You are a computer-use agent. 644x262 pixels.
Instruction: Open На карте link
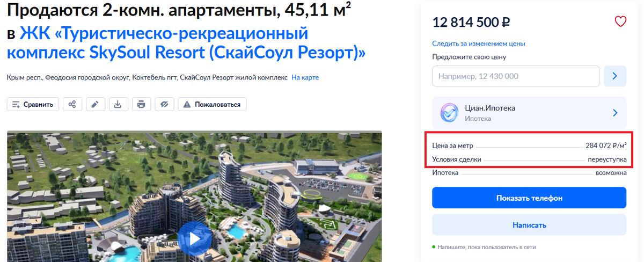(305, 78)
